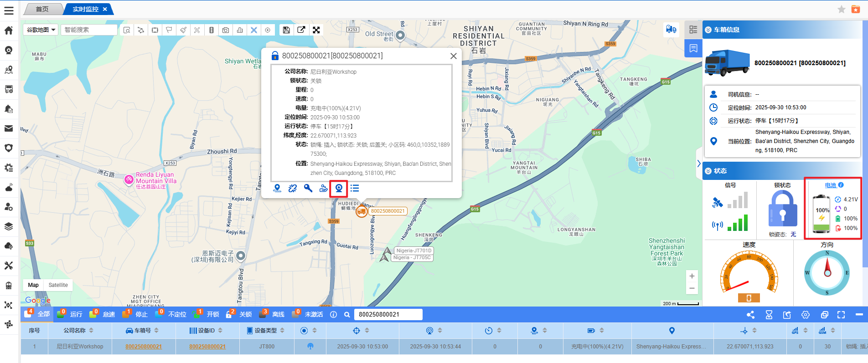
Task: Switch map to Satellite view
Action: pos(58,285)
